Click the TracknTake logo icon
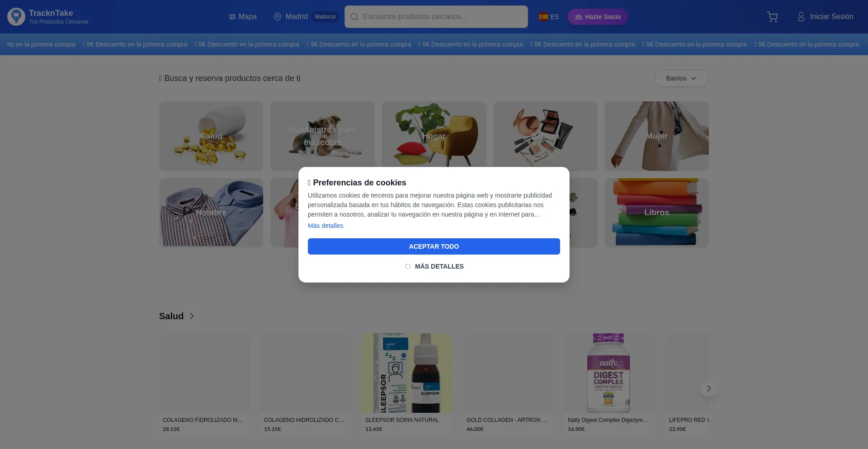Image resolution: width=868 pixels, height=449 pixels. tap(16, 17)
